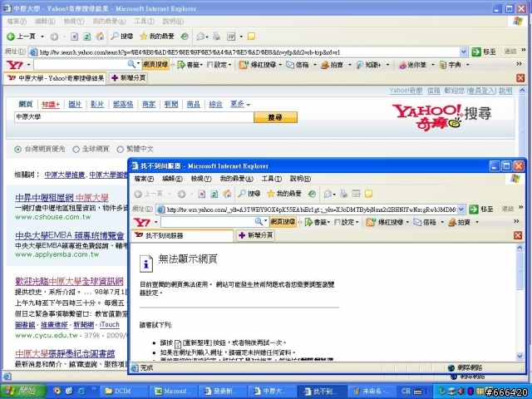Print page from back window toolbar
This screenshot has width=532, height=399.
[x=216, y=37]
